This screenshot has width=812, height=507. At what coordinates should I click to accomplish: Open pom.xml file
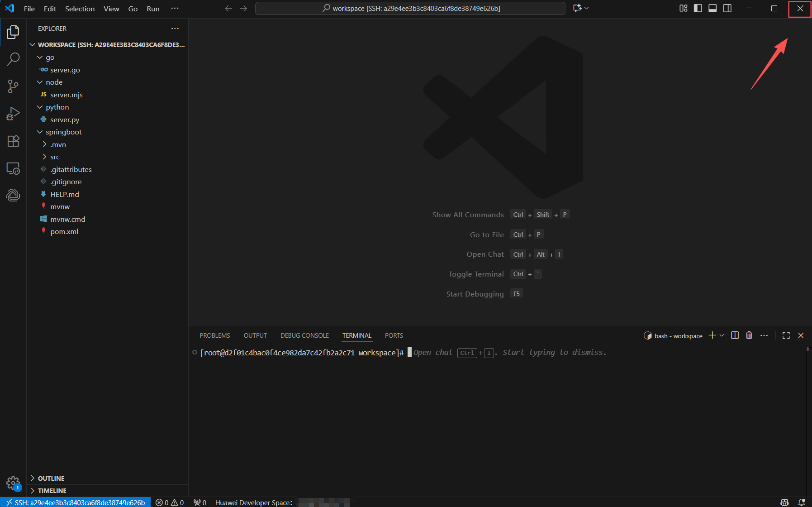pos(108,232)
